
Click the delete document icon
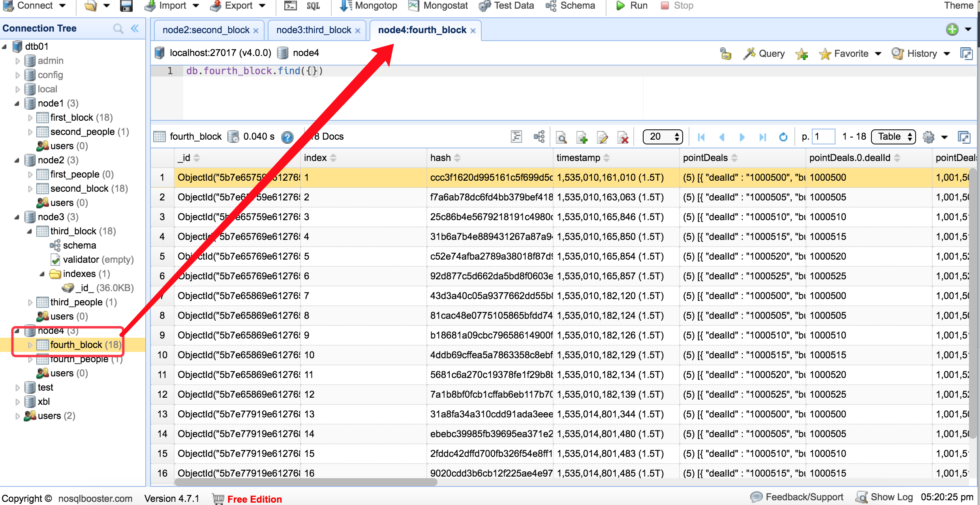[x=623, y=137]
